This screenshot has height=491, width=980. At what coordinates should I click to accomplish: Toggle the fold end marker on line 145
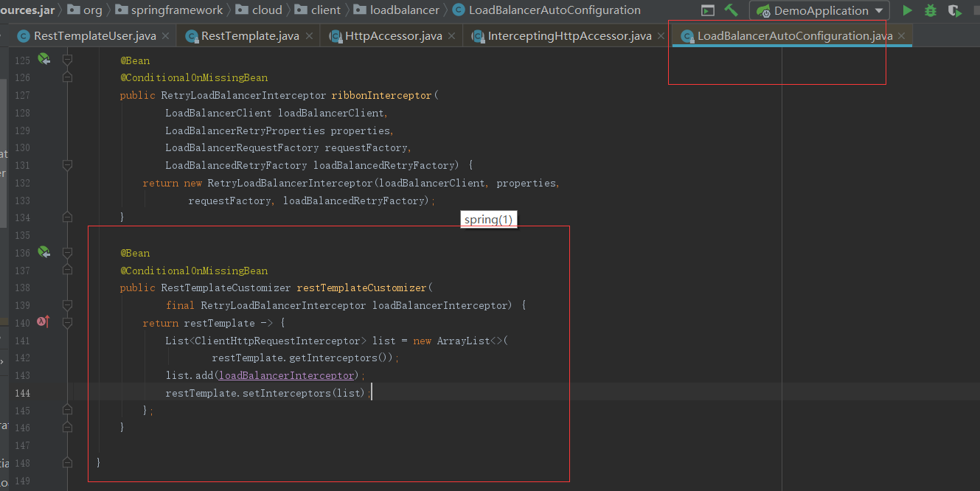click(x=68, y=410)
